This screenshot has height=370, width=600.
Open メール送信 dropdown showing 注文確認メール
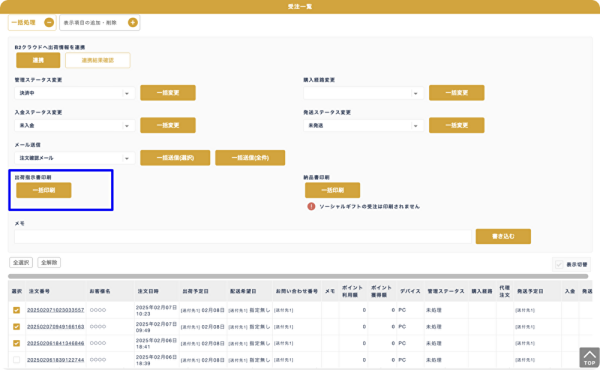point(75,158)
